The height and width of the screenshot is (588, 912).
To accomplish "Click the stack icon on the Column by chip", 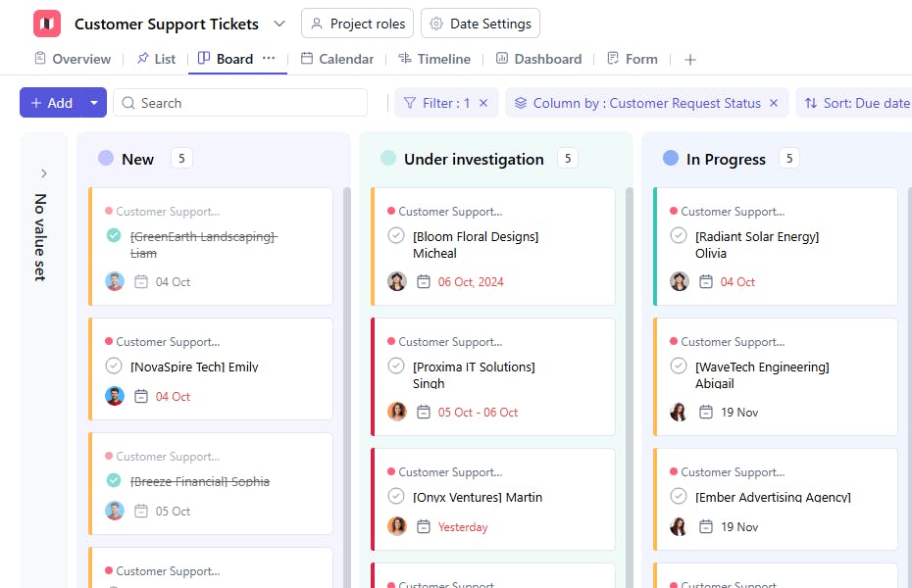I will (518, 102).
